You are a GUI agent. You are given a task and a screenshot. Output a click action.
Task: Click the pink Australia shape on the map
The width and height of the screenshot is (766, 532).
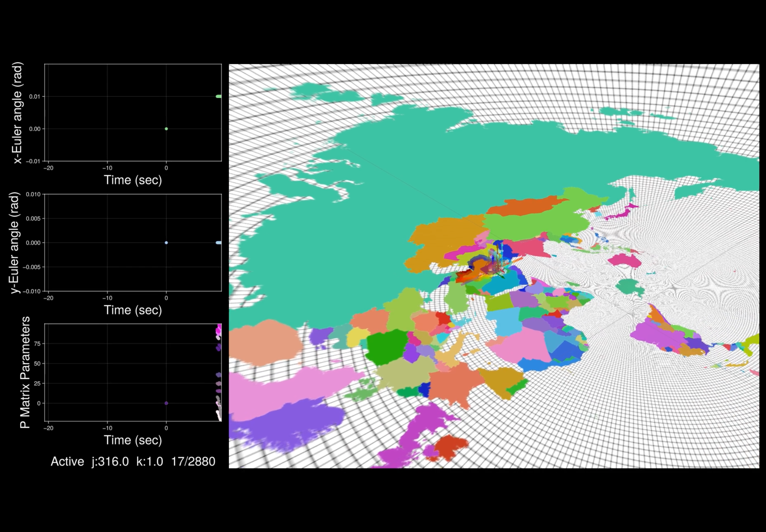pyautogui.click(x=624, y=260)
